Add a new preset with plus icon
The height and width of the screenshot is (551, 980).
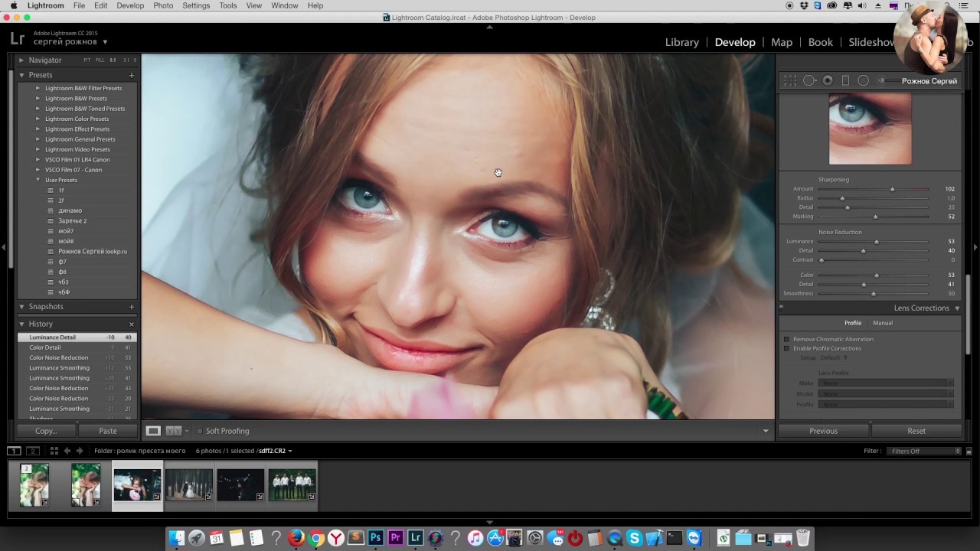coord(132,75)
